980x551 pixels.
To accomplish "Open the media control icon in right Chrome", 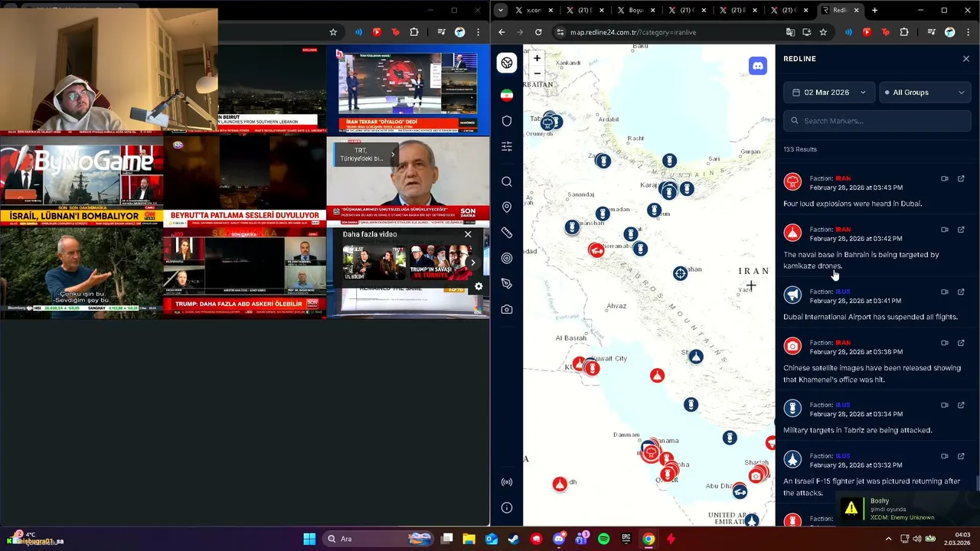I will click(x=932, y=32).
